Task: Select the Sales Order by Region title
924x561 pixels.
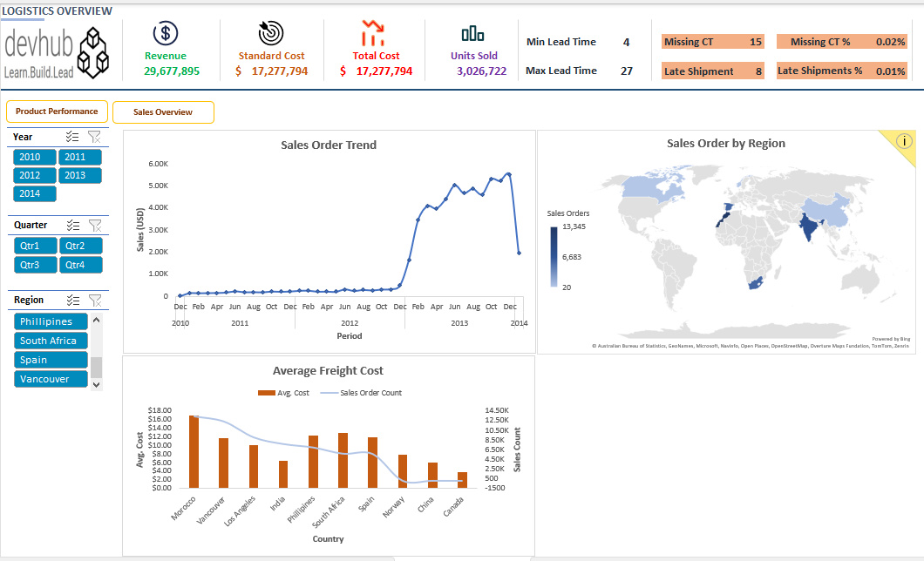Action: 726,143
